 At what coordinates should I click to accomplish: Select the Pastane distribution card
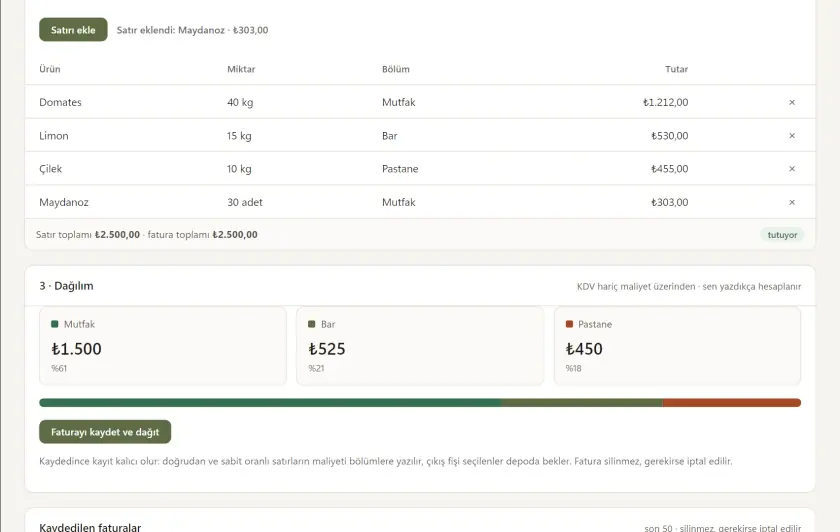tap(678, 346)
